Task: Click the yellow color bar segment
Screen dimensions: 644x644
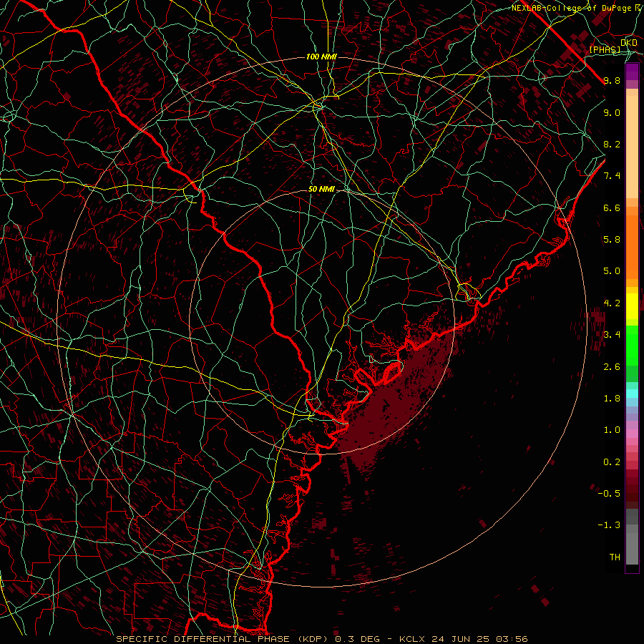Action: pos(632,306)
